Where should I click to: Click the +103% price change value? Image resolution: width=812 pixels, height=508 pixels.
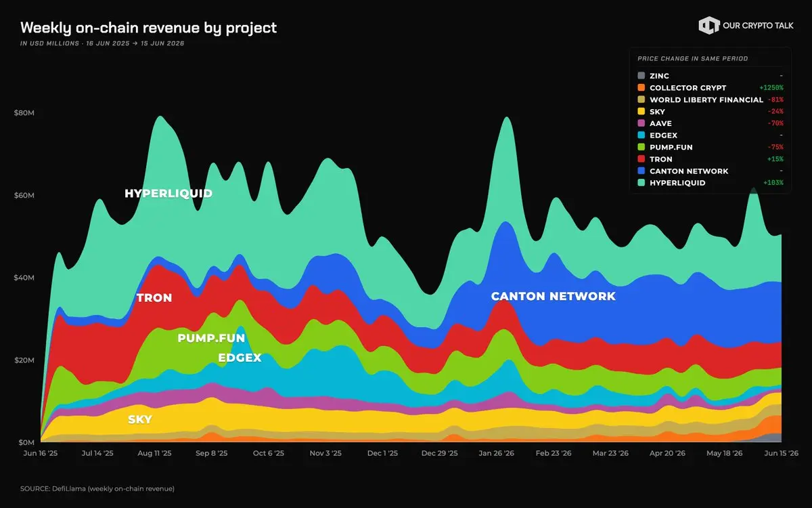(772, 183)
